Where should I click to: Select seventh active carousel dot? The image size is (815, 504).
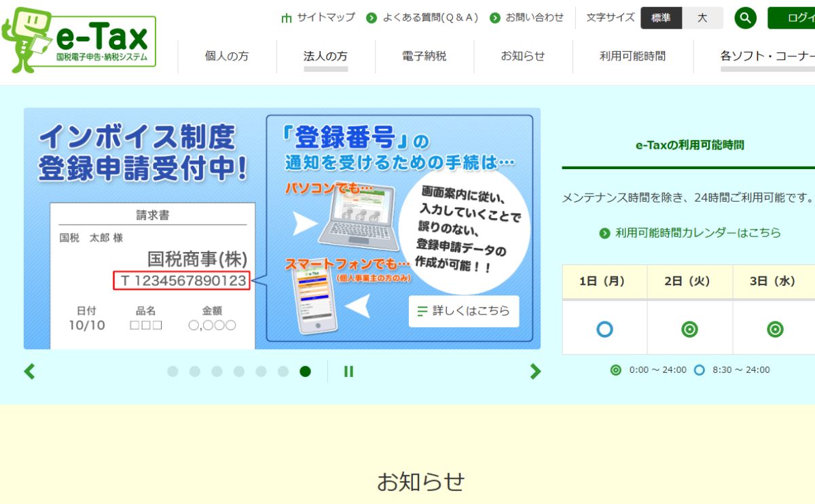(306, 372)
